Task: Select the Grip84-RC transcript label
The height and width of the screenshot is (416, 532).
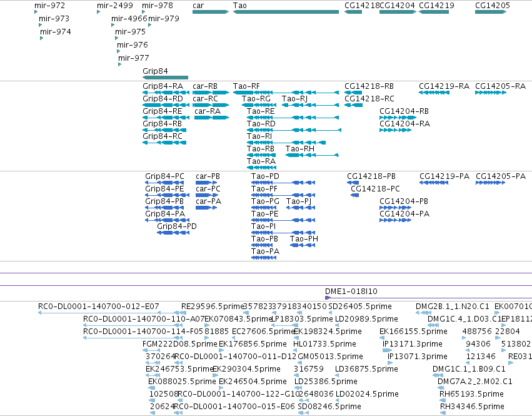Action: [163, 136]
